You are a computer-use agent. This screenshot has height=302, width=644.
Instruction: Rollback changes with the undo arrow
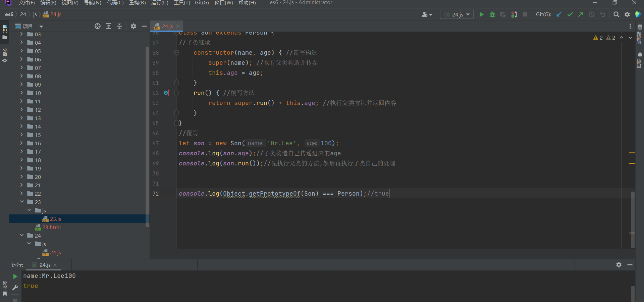click(603, 14)
